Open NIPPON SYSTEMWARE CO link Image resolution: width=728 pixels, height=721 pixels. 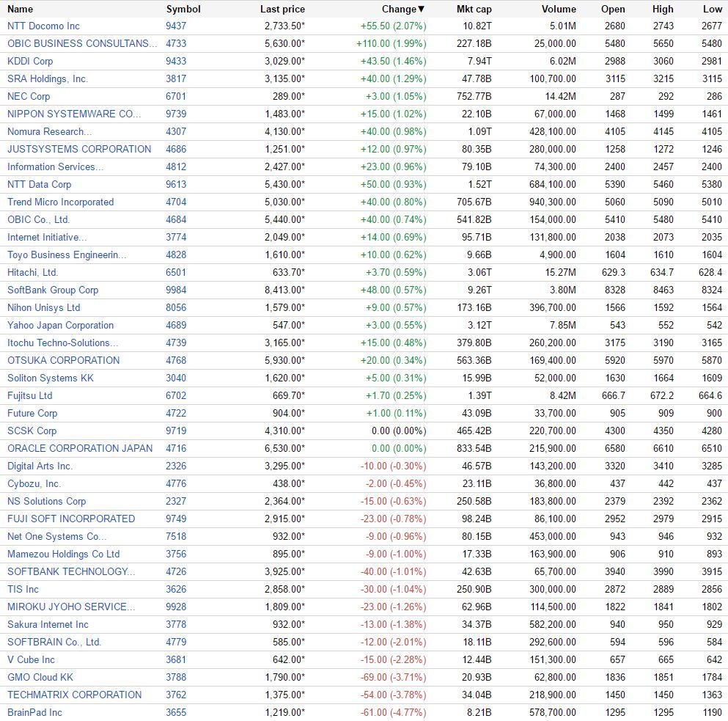tap(74, 114)
